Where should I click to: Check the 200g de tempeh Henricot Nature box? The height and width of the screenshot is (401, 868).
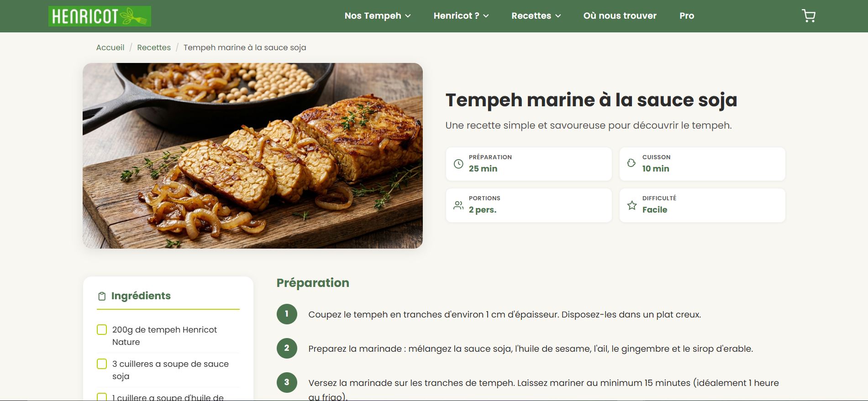(102, 329)
